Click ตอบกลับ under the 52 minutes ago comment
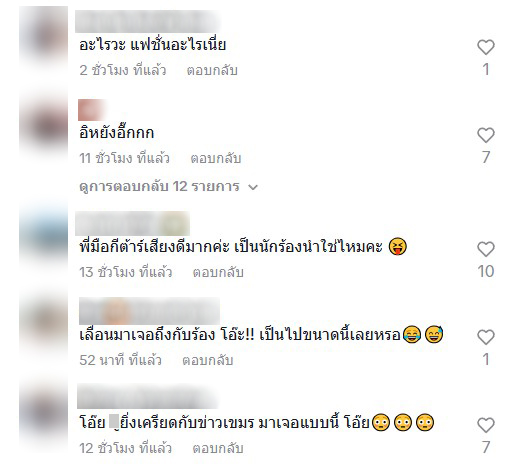The height and width of the screenshot is (471, 524). 207,360
